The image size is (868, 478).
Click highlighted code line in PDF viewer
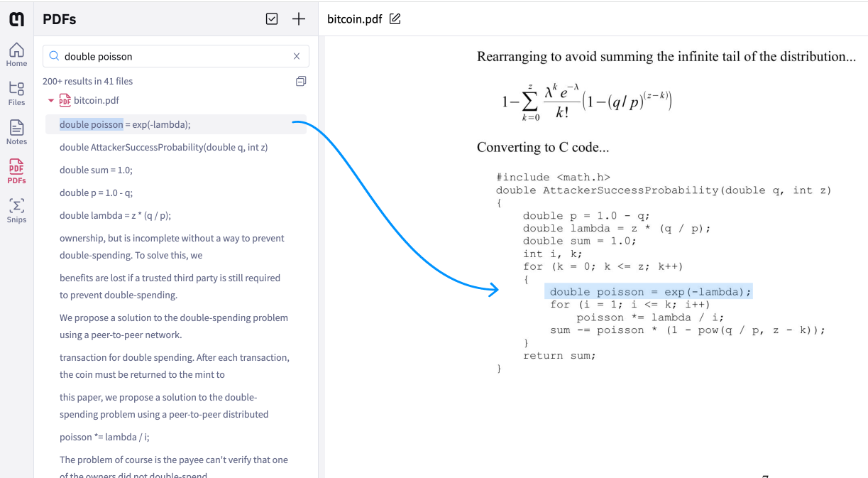[x=648, y=292]
